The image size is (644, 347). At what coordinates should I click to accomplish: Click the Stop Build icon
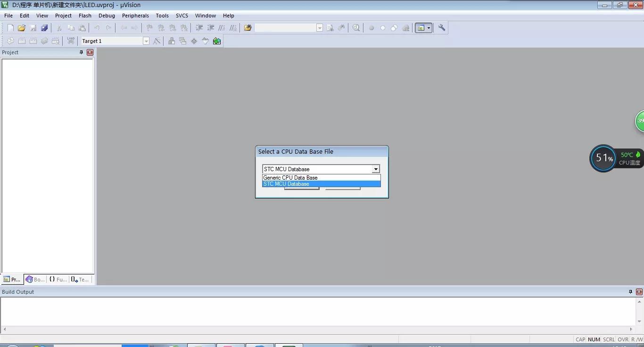point(56,41)
